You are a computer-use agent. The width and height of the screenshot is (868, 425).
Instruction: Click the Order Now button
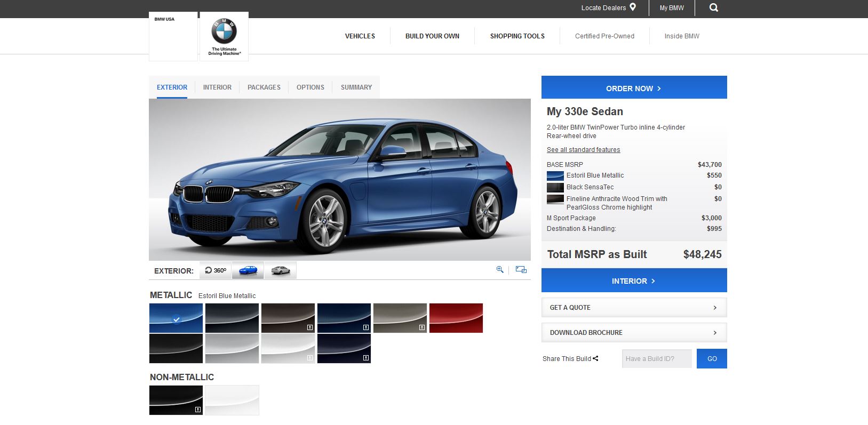[634, 88]
